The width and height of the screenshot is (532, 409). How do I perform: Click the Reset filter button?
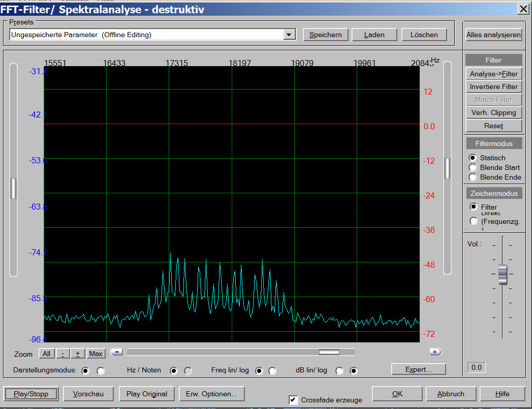tap(493, 126)
